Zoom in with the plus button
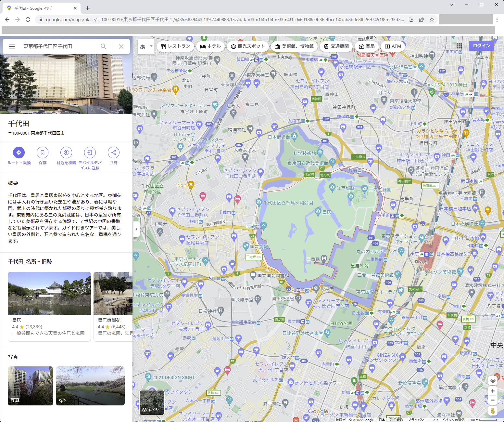The width and height of the screenshot is (504, 422). [493, 391]
